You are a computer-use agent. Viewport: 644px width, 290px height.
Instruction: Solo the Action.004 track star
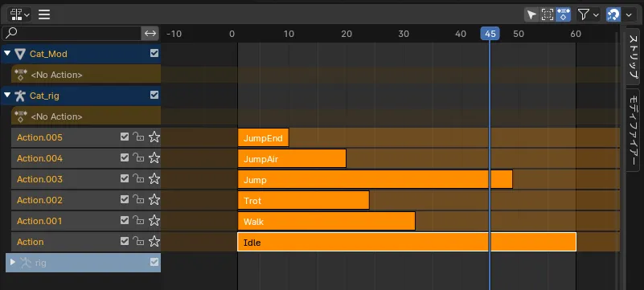pos(154,158)
